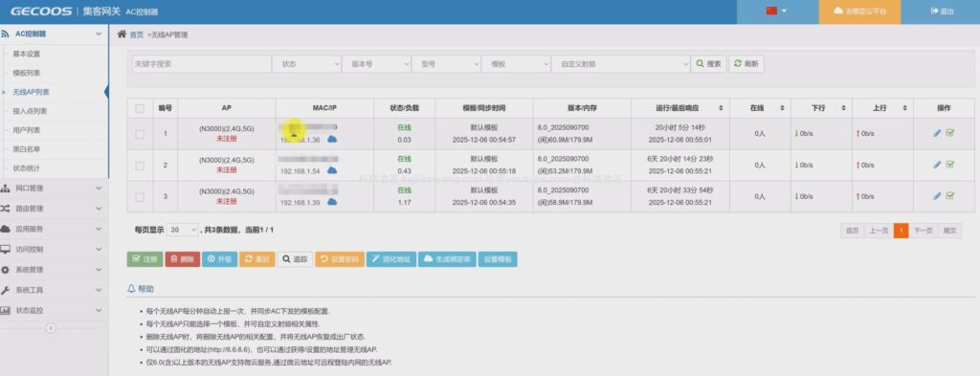980x376 pixels.
Task: Click the home icon in breadcrumb
Action: click(x=122, y=34)
